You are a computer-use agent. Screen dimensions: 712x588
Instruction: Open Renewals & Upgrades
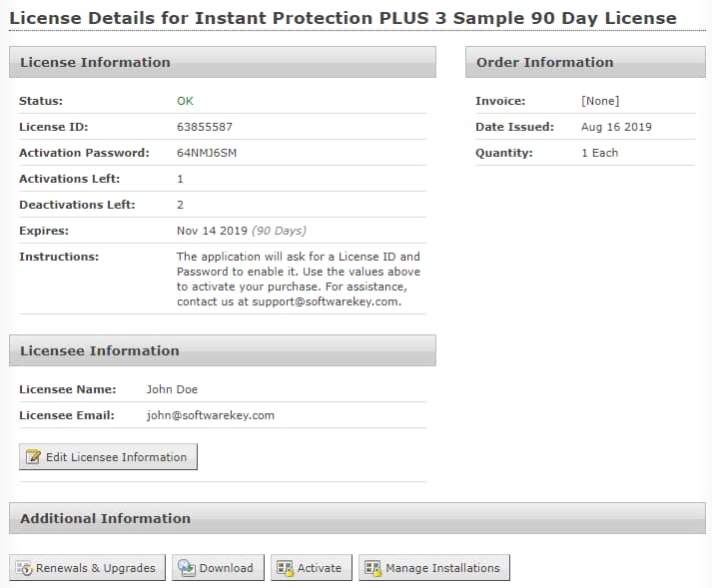pos(87,568)
